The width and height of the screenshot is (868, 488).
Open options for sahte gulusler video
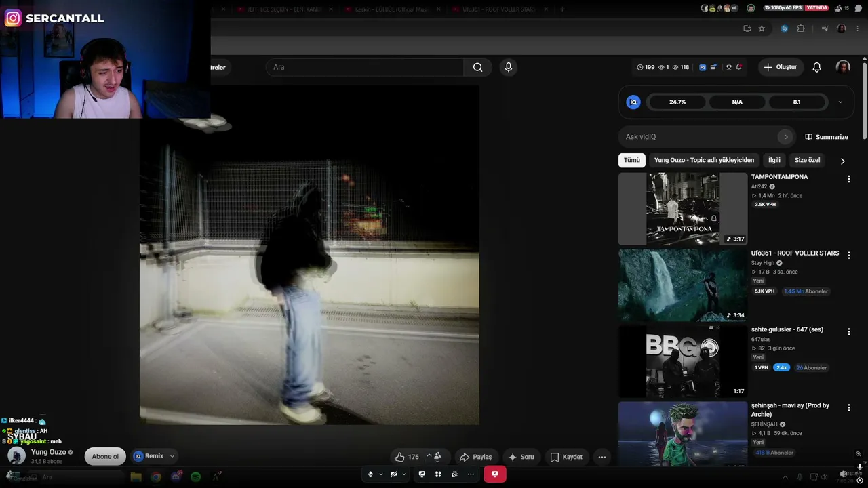point(848,331)
